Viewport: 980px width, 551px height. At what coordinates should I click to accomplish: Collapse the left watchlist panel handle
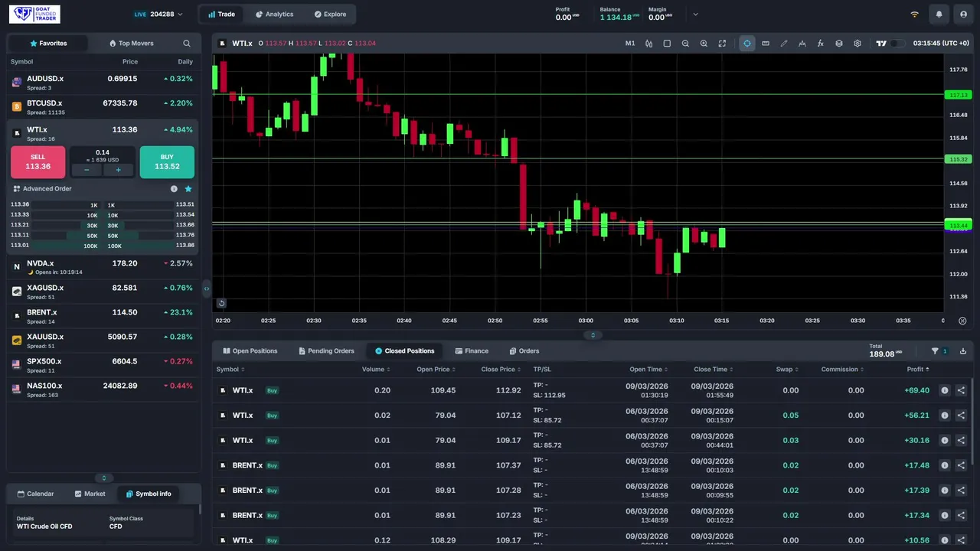206,289
